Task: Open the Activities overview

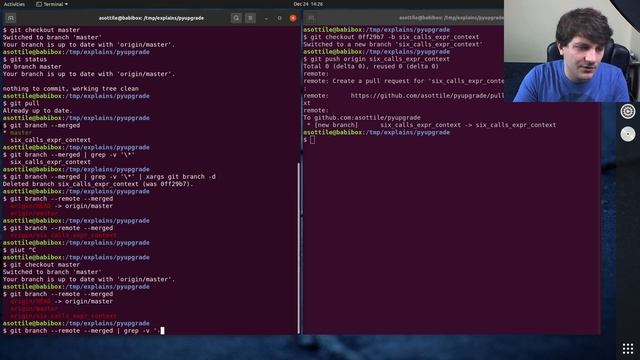Action: pyautogui.click(x=14, y=4)
